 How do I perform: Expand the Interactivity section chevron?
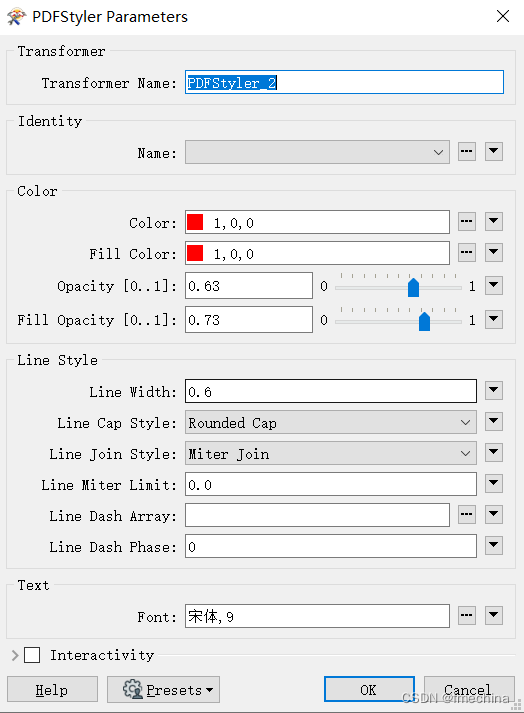click(x=15, y=655)
